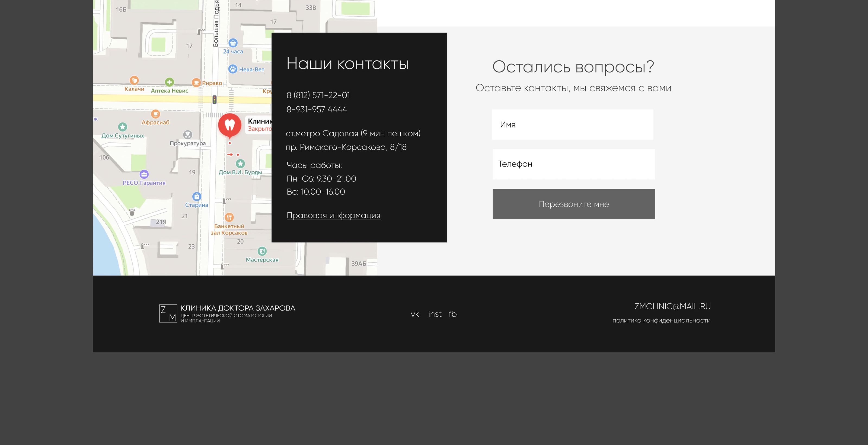Open the Правовая информация link
Image resolution: width=868 pixels, height=445 pixels.
click(333, 215)
